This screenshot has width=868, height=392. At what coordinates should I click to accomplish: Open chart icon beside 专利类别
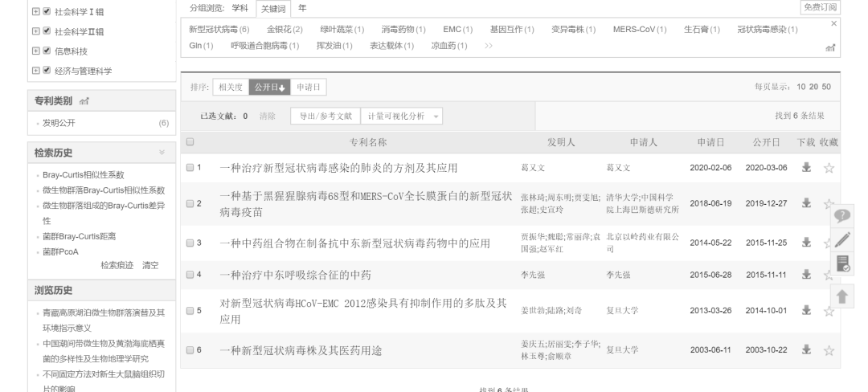point(84,101)
